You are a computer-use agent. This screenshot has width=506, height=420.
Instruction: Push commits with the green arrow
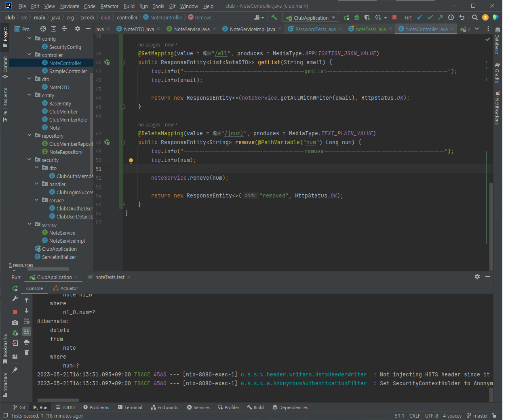point(441,17)
